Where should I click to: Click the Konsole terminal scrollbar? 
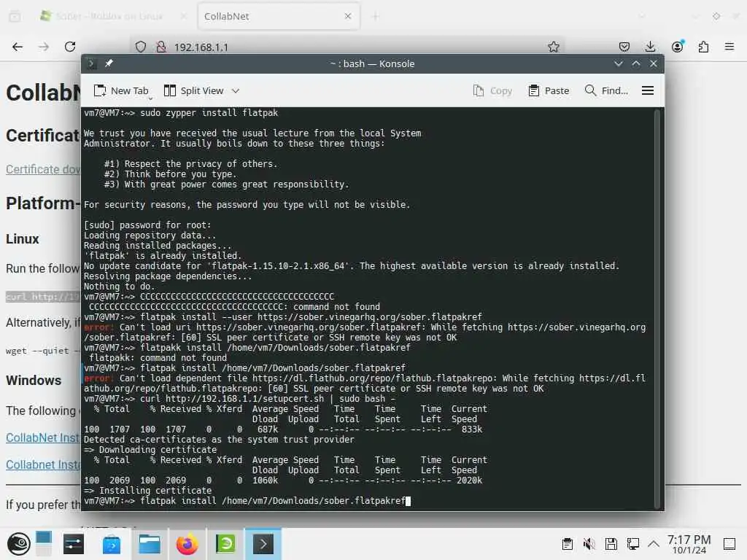(657, 308)
